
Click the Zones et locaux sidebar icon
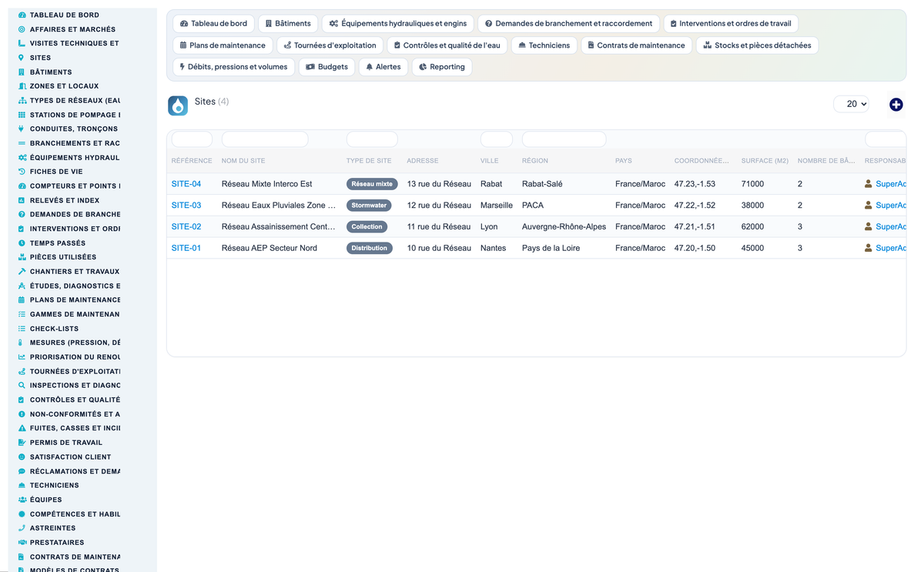22,86
